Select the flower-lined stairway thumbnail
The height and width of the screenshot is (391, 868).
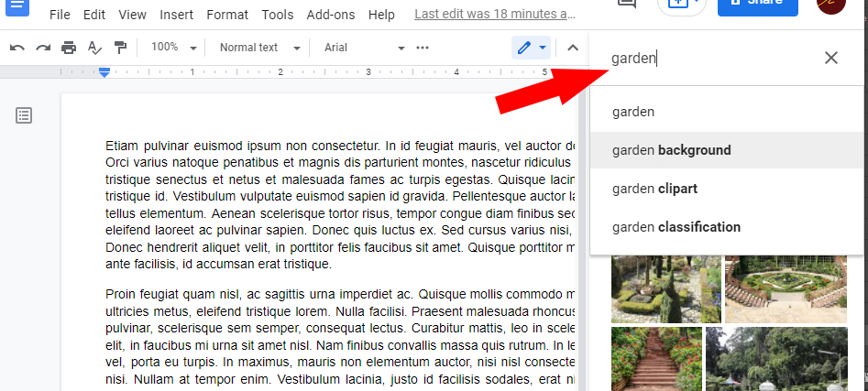click(x=656, y=359)
